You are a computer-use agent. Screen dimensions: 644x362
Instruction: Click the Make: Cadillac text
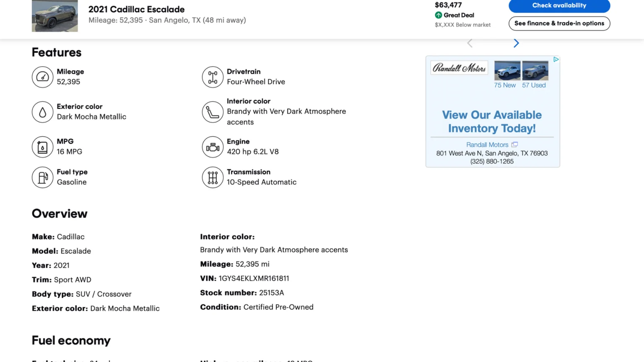tap(58, 237)
